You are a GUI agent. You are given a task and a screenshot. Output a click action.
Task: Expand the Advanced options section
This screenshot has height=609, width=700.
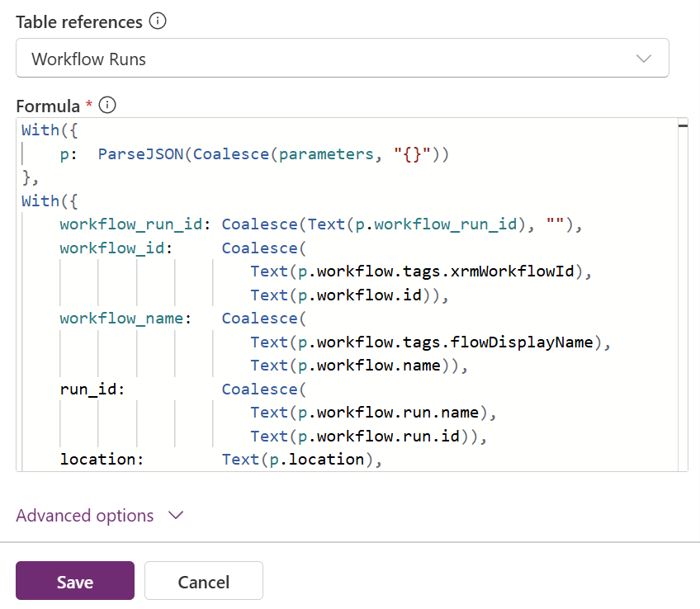click(x=85, y=516)
